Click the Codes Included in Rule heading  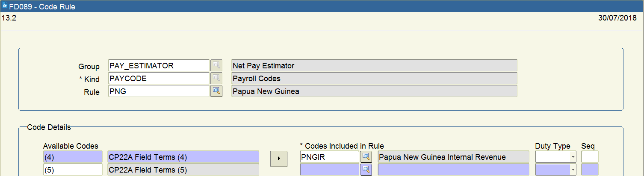(342, 146)
